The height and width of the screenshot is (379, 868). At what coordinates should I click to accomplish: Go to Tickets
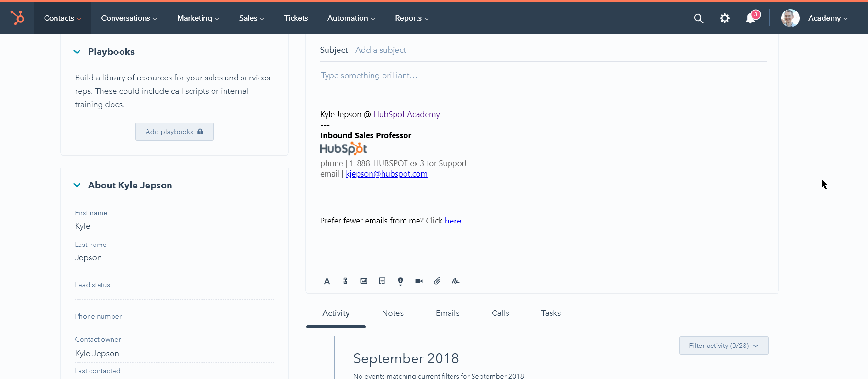pos(296,18)
